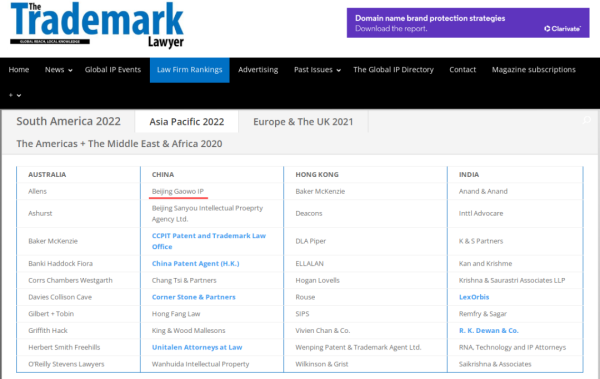Select the Asia Pacific 2022 tab
The width and height of the screenshot is (600, 379).
187,122
